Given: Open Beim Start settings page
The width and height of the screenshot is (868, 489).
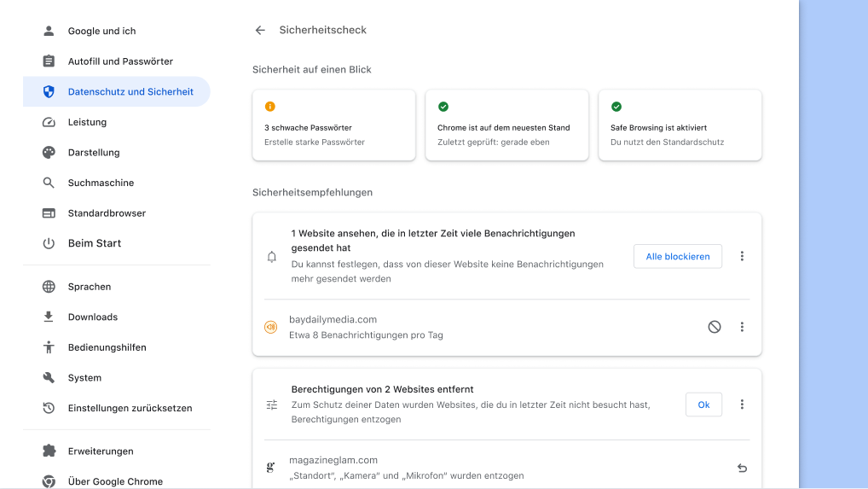Looking at the screenshot, I should [x=95, y=243].
